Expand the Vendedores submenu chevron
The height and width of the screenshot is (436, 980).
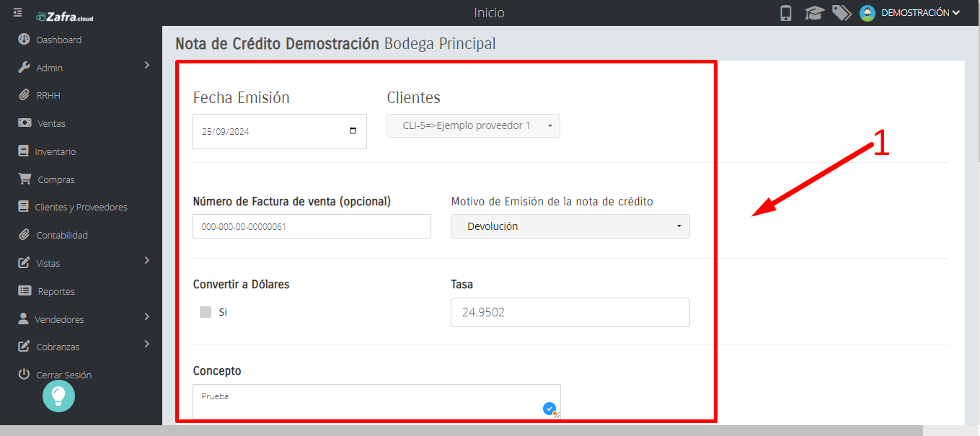[x=146, y=316]
